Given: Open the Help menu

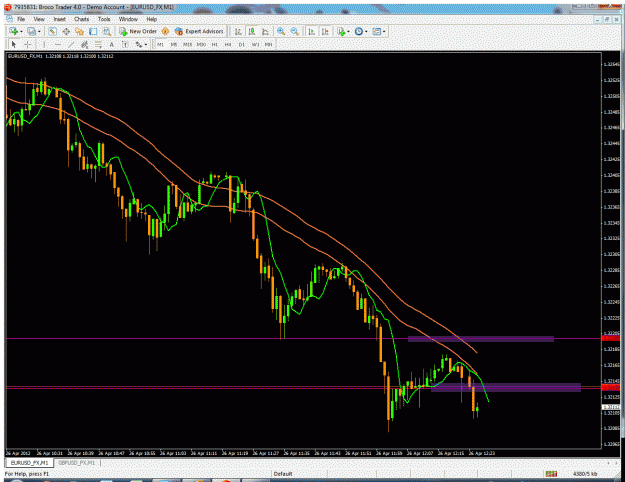Looking at the screenshot, I should pyautogui.click(x=151, y=19).
